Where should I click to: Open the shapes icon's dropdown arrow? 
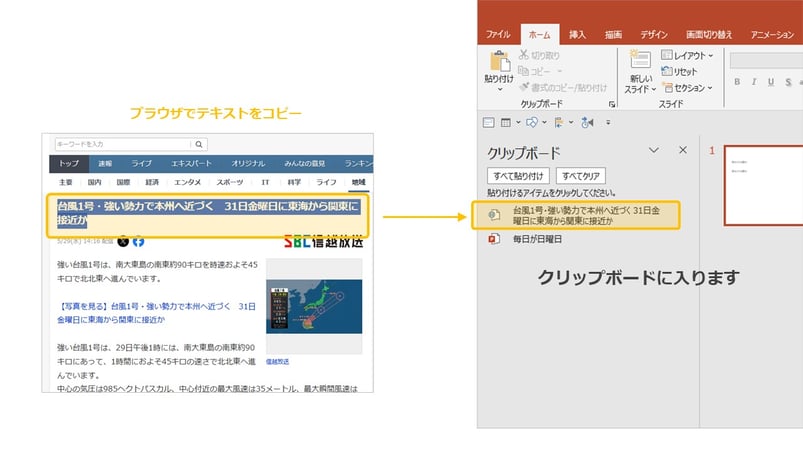pos(544,122)
